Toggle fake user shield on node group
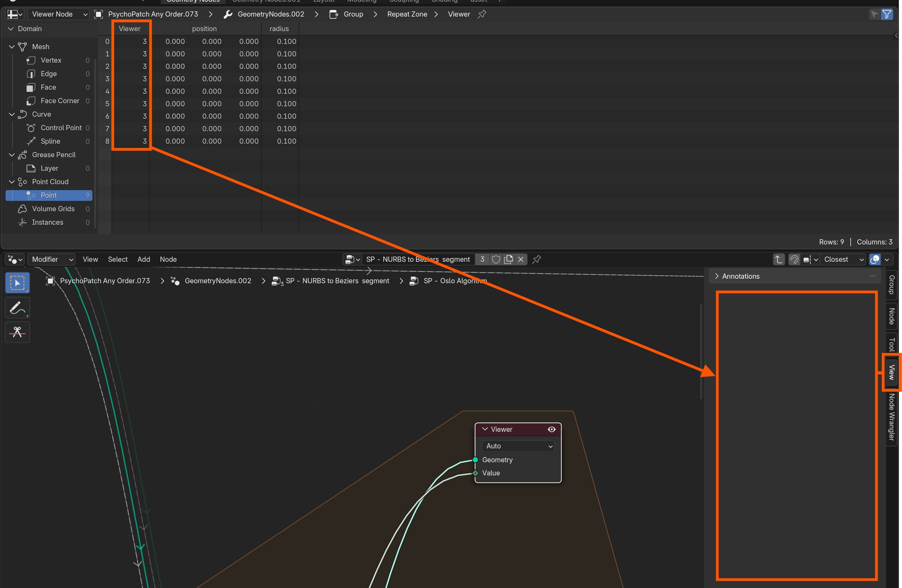 (496, 259)
